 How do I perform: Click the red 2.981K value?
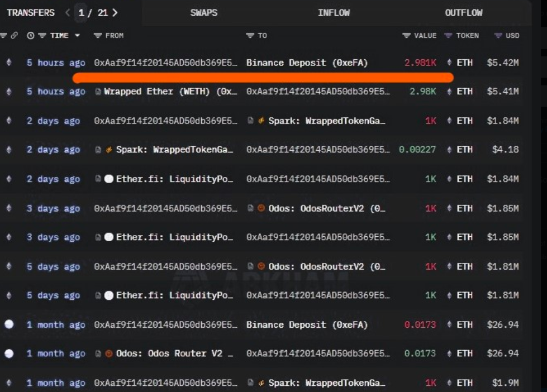[420, 63]
